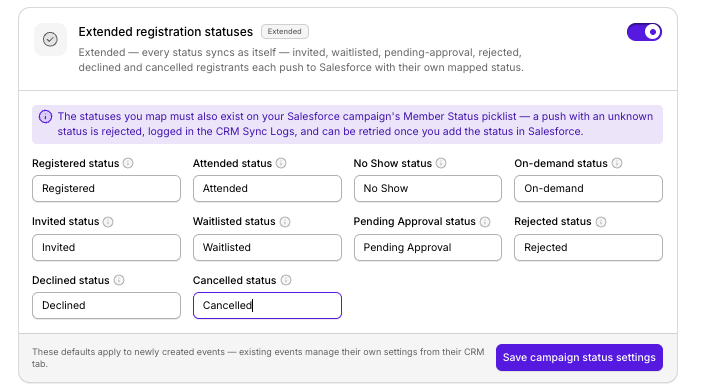
Task: Open info tooltip next to Rejected status
Action: click(601, 222)
